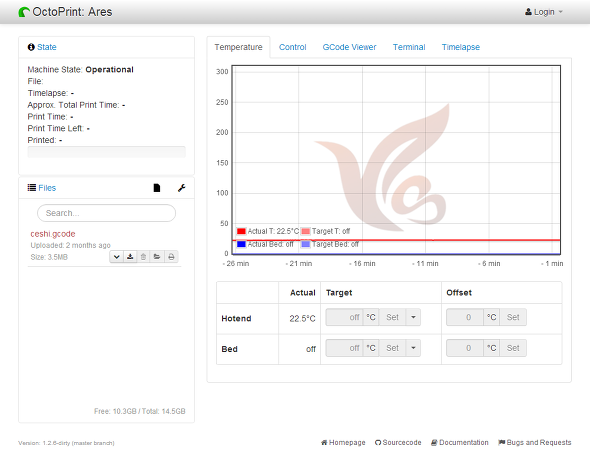Click Hotend offset input field
This screenshot has height=455, width=590.
click(465, 317)
